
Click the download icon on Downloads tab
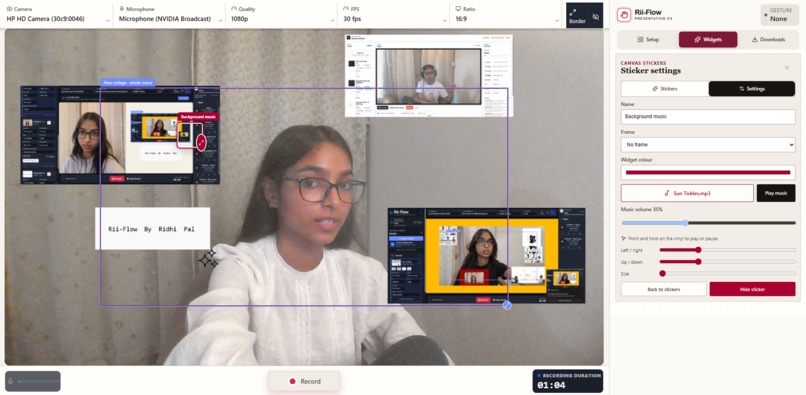point(755,40)
